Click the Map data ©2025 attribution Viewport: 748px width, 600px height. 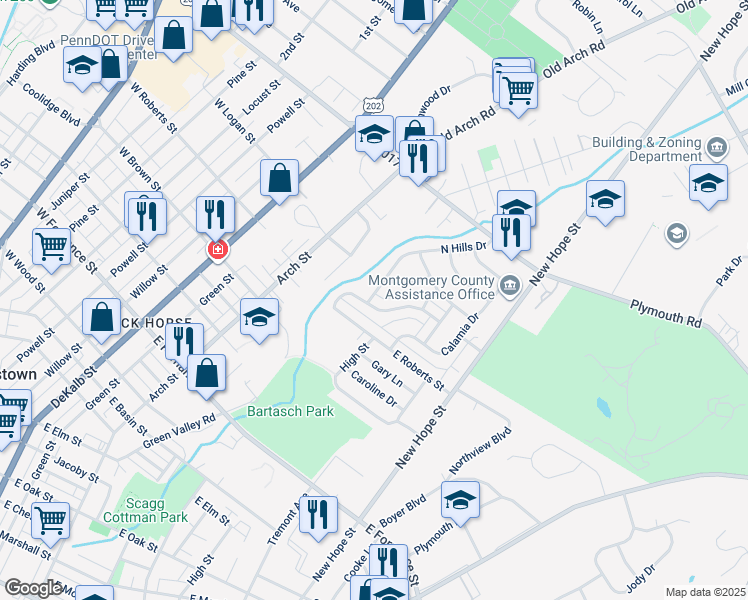tap(706, 592)
